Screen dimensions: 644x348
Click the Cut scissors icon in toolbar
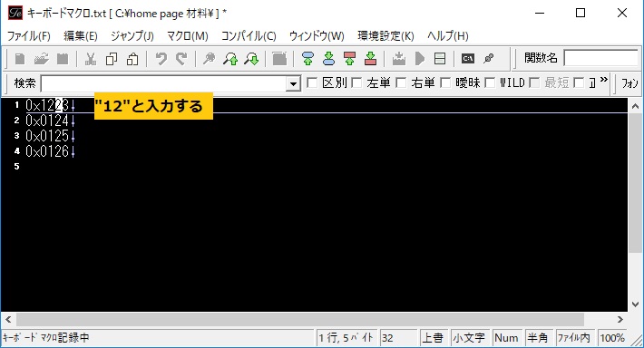pyautogui.click(x=91, y=59)
